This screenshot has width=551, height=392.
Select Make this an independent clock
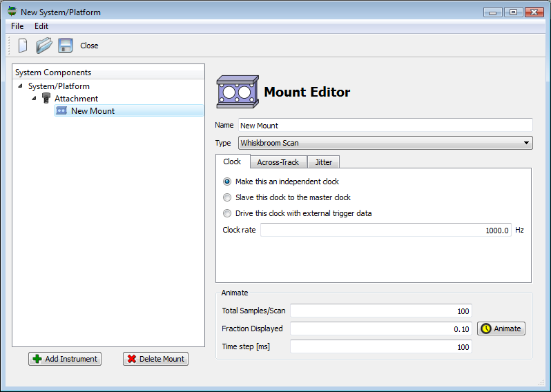tap(227, 182)
